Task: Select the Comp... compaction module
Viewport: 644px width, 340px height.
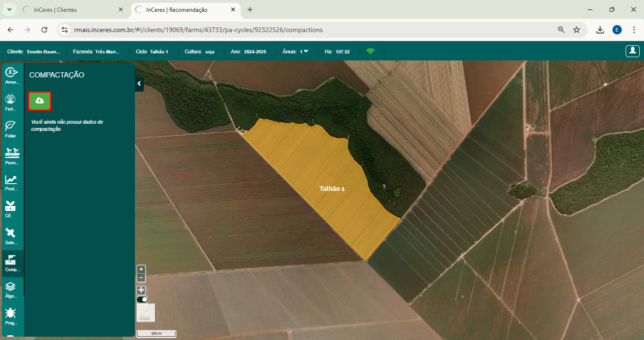Action: click(12, 263)
